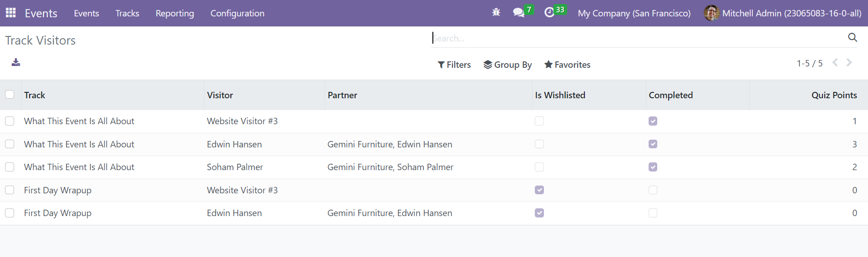The height and width of the screenshot is (257, 868).
Task: Open the Tracks menu
Action: coord(127,13)
